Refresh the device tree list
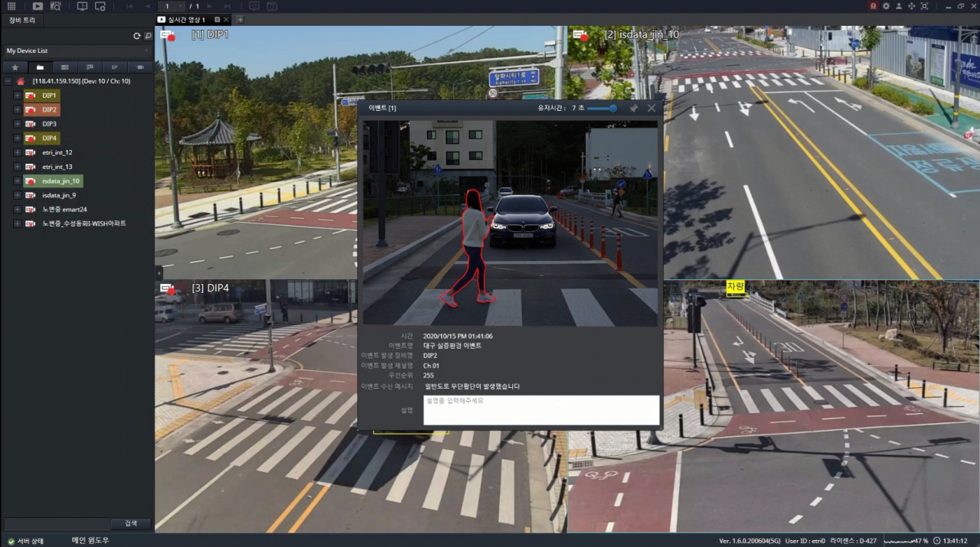This screenshot has width=980, height=547. [137, 36]
